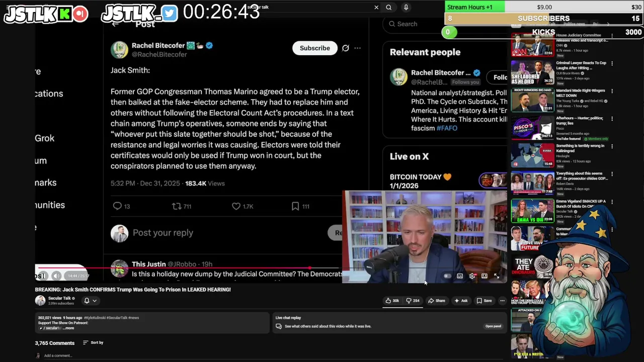
Task: Expand the video description with ...more
Action: click(69, 328)
